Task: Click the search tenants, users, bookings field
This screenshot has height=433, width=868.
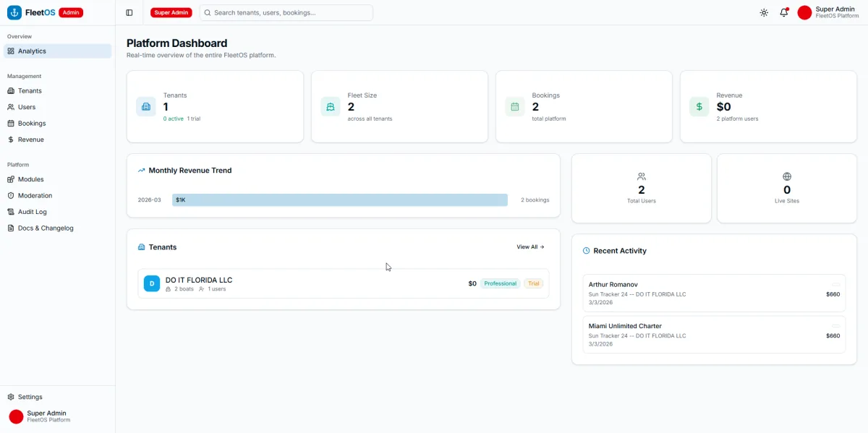Action: (x=286, y=12)
